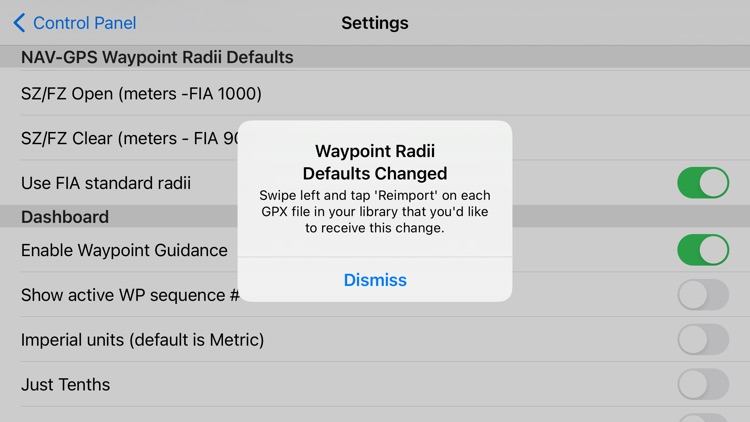
Task: Select SZ/FZ Clear meters field row
Action: click(375, 138)
